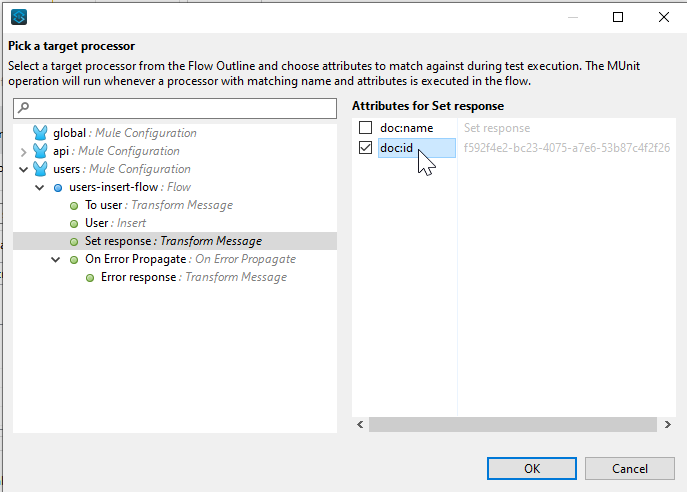Click the api Mule Configuration icon
687x492 pixels.
pyautogui.click(x=40, y=151)
